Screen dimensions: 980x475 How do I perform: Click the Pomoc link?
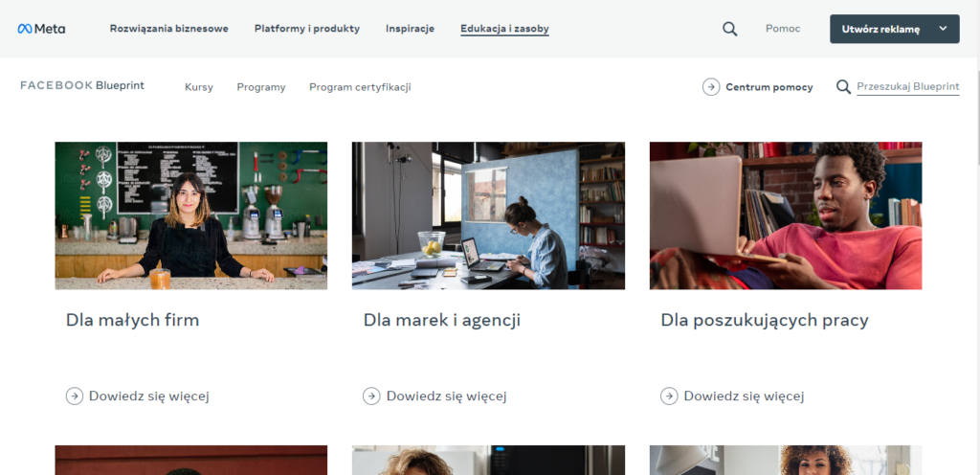[783, 29]
